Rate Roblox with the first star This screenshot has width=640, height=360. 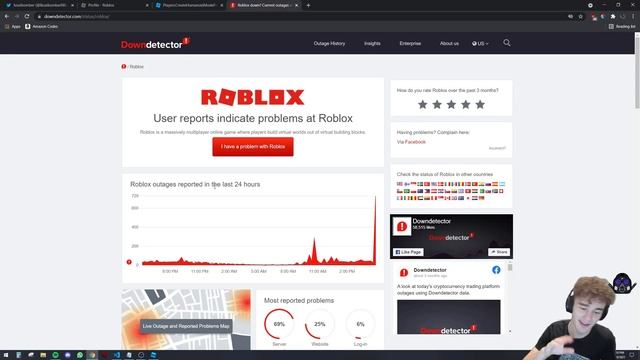coord(422,104)
